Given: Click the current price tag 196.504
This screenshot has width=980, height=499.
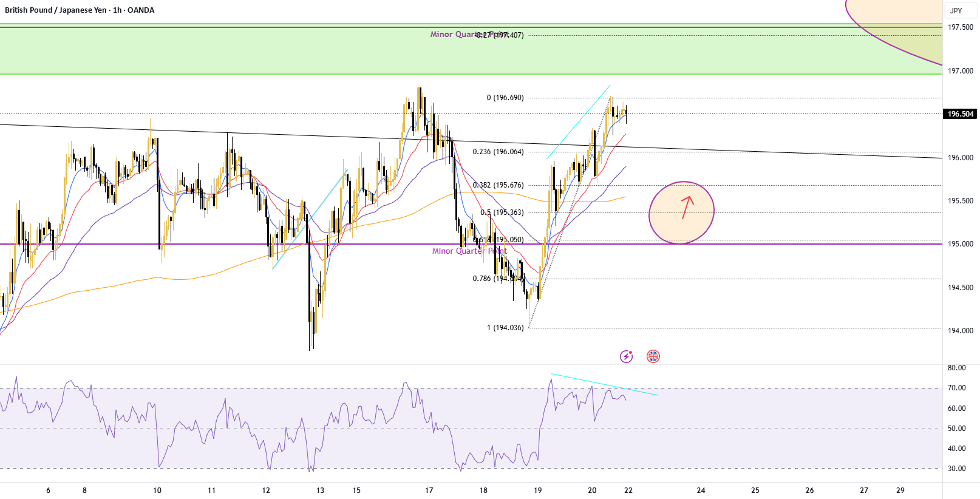Looking at the screenshot, I should [x=961, y=114].
